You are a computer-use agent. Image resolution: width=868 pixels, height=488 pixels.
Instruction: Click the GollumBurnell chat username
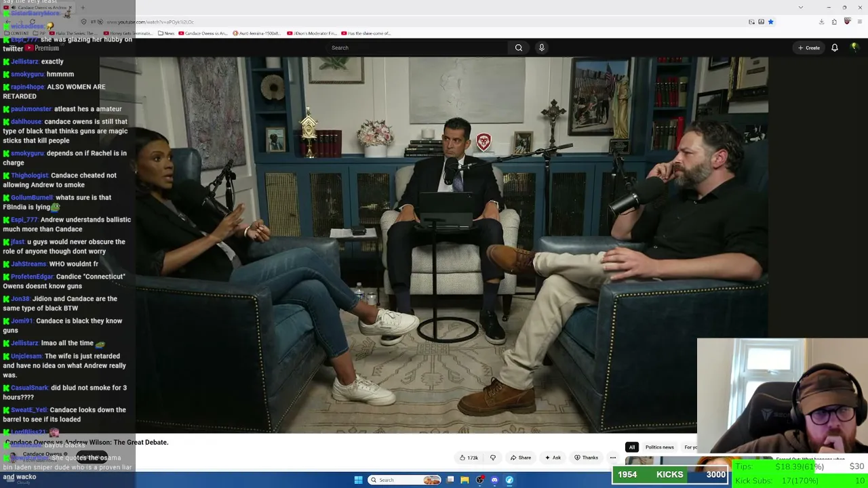(32, 197)
